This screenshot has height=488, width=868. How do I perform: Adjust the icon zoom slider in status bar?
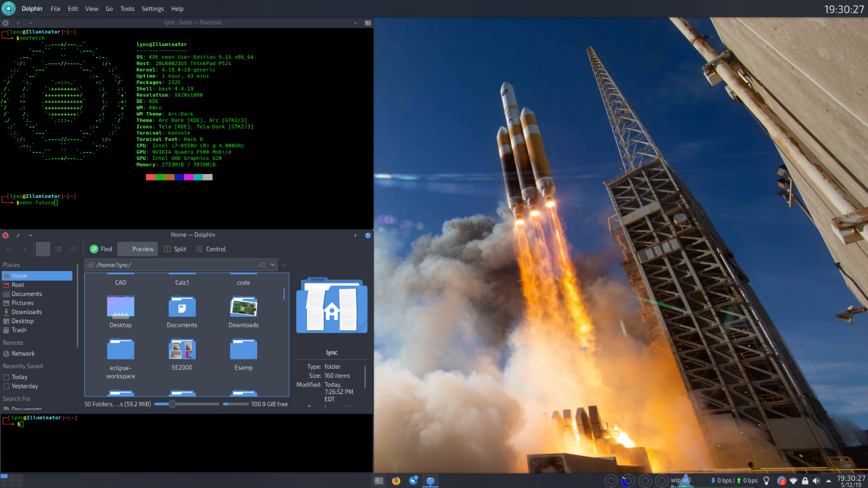187,404
